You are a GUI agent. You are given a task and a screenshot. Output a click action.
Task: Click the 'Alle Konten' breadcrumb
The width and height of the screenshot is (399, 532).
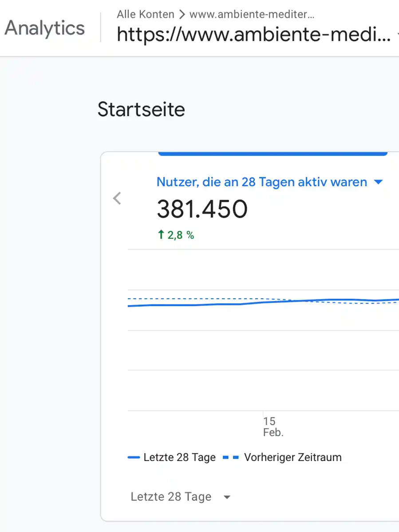(x=146, y=15)
